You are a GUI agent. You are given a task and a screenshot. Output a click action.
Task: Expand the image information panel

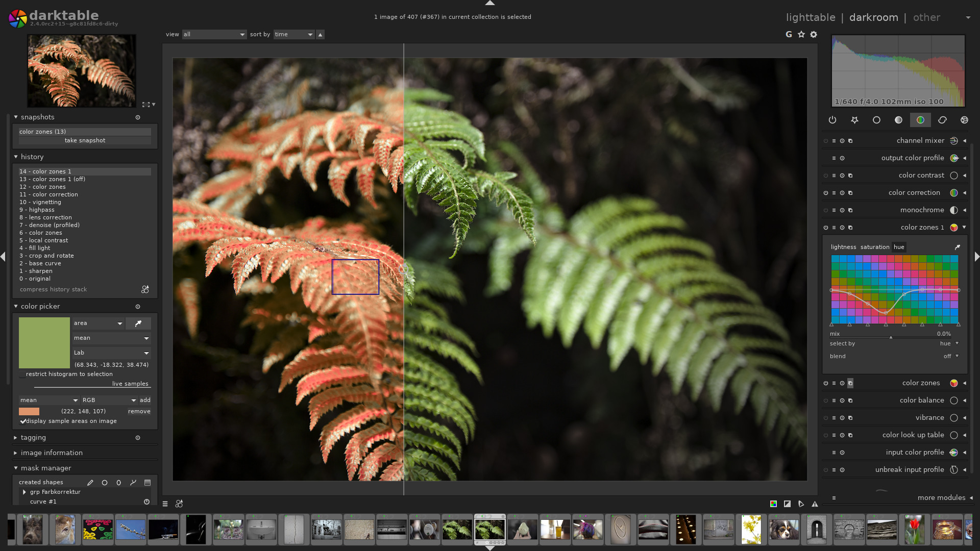coord(51,453)
